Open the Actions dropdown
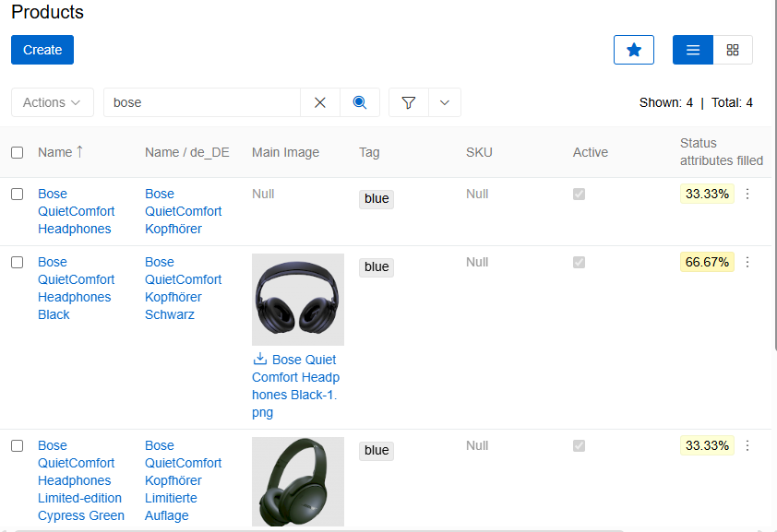777x532 pixels. [52, 102]
